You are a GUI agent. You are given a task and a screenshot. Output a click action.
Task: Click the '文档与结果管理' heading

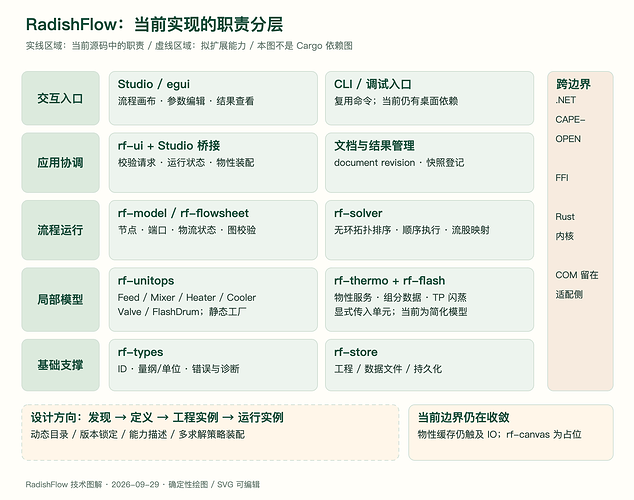pyautogui.click(x=374, y=146)
